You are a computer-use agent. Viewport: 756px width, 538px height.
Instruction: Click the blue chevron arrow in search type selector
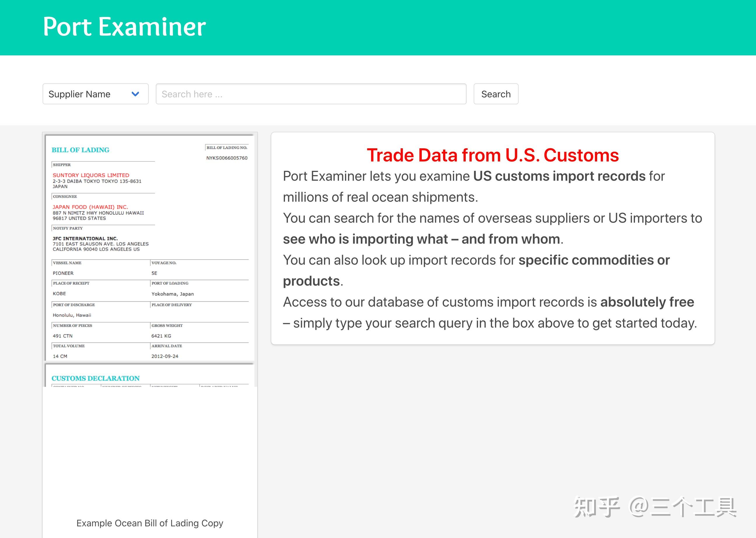click(135, 94)
